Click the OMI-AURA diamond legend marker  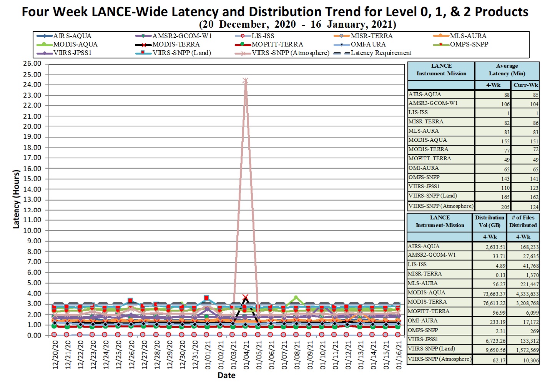342,45
